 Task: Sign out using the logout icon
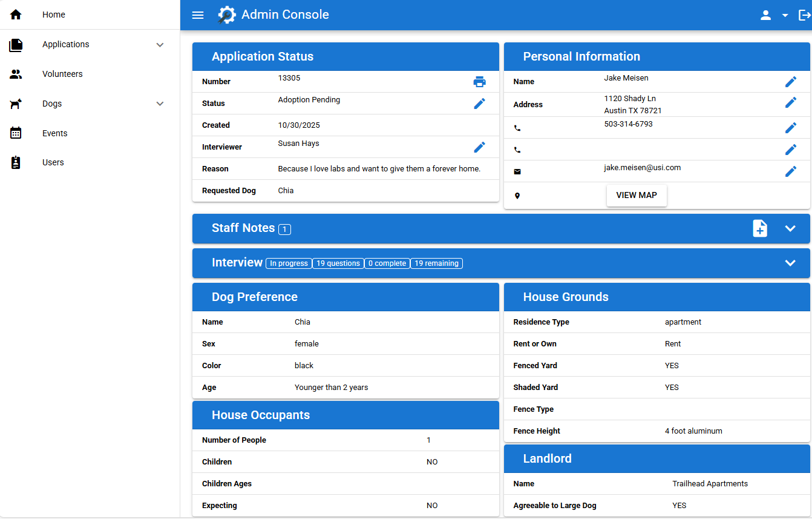805,15
